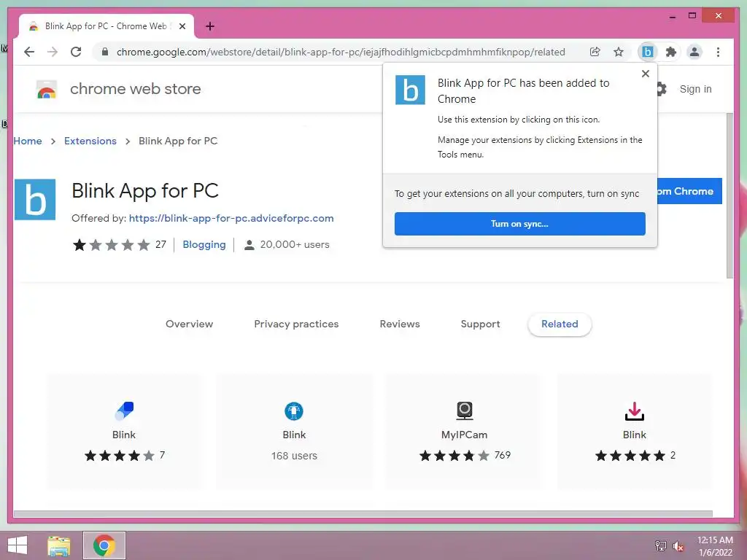Screen dimensions: 747x560
Task: Open Chrome's three-dot menu
Action: tap(718, 52)
